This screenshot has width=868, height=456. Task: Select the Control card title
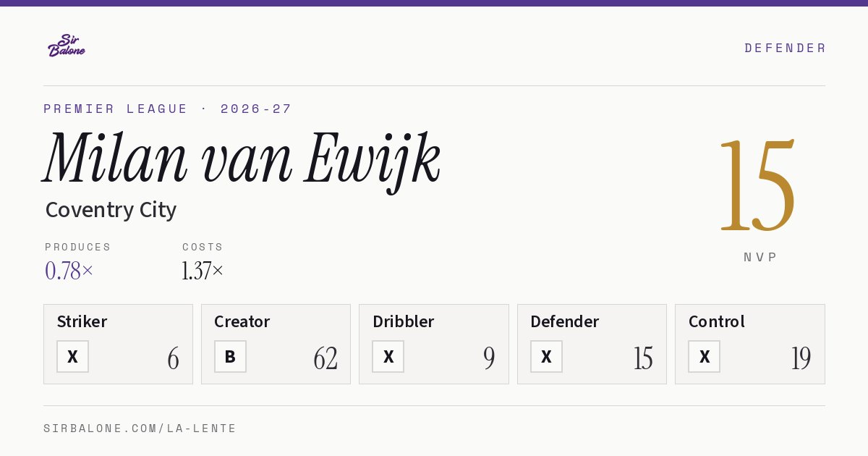pyautogui.click(x=716, y=321)
